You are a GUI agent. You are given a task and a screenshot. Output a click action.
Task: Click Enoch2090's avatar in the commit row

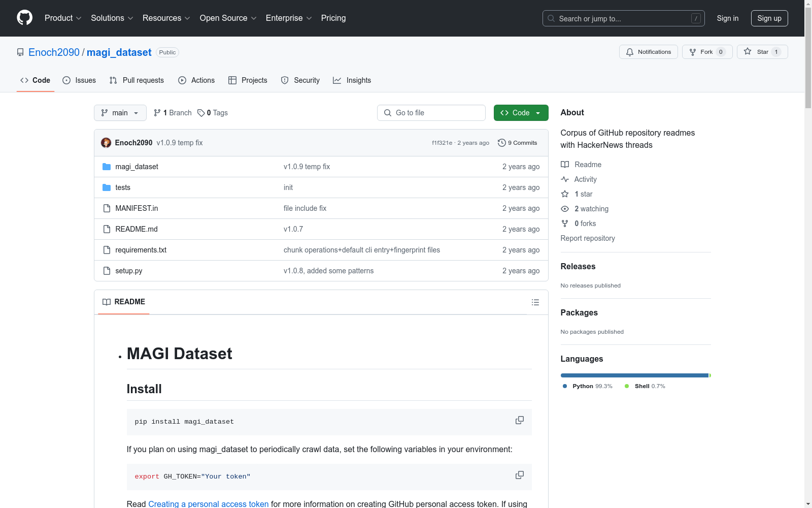[x=106, y=143]
